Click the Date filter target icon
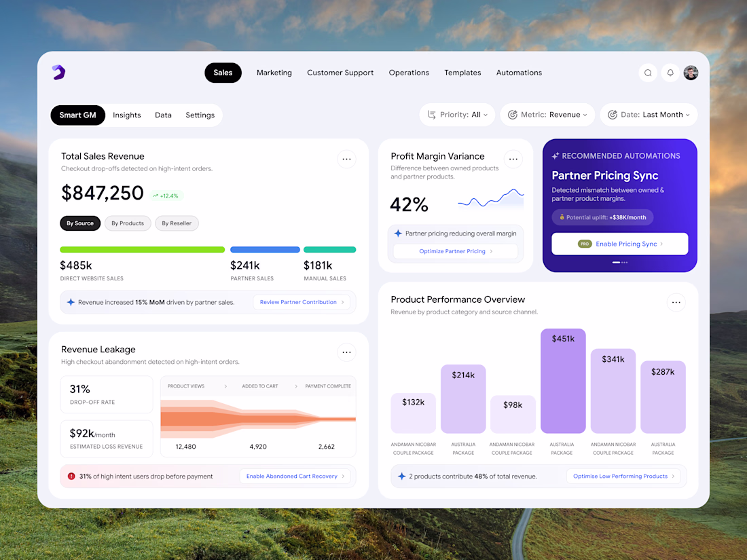Screen dimensions: 747x560 pyautogui.click(x=613, y=115)
